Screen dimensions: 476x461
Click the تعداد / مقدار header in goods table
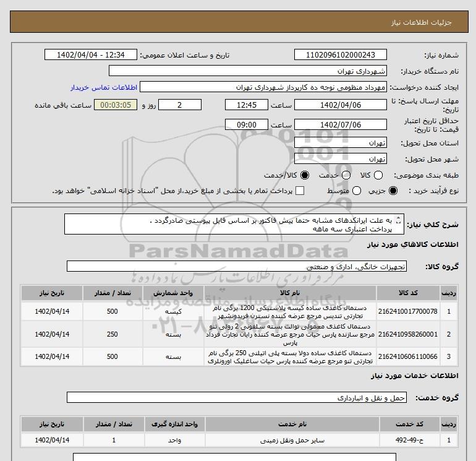113,293
